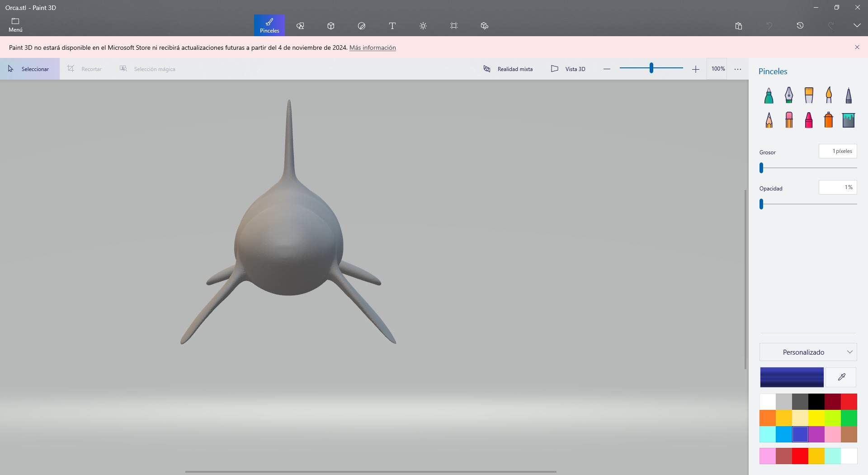The width and height of the screenshot is (868, 475).
Task: Click the Grosor thickness slider
Action: [x=808, y=168]
